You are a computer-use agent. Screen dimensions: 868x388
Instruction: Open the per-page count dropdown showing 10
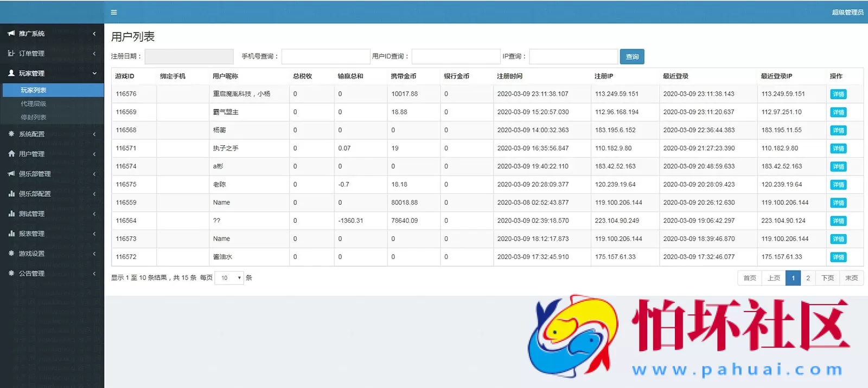pyautogui.click(x=229, y=278)
